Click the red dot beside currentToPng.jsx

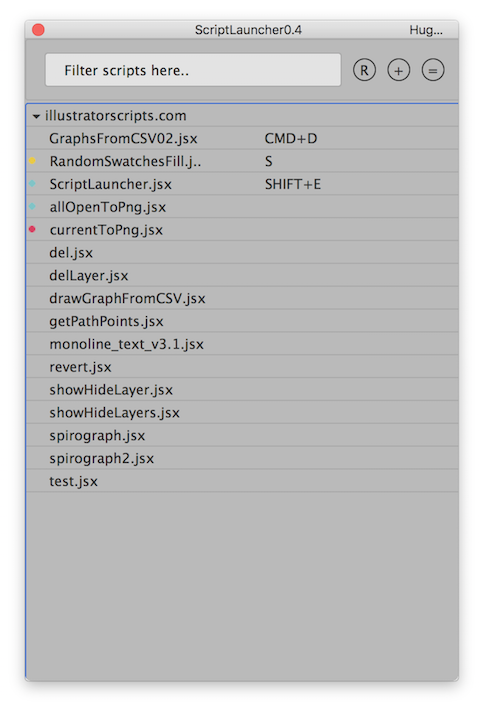(32, 229)
